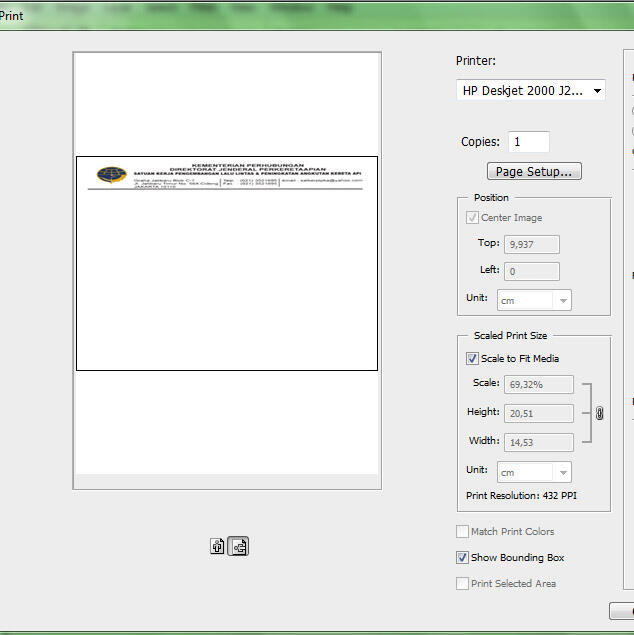
Task: Click the Page Setup button
Action: (534, 172)
